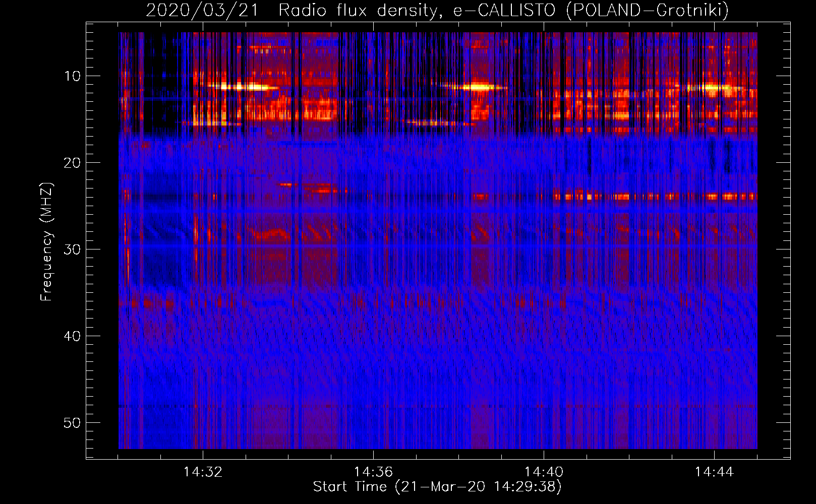Click the 'Frequency (MHZ)' y-axis label

tap(46, 242)
